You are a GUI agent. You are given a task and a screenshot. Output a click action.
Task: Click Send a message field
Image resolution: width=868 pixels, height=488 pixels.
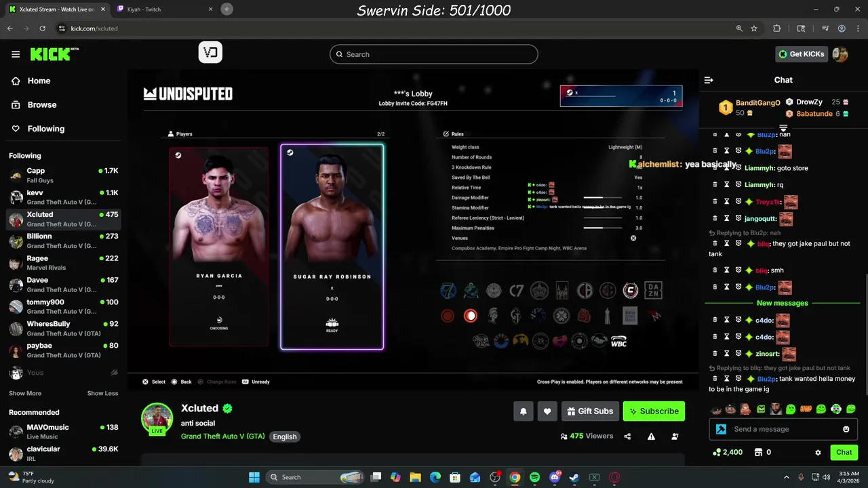[783, 429]
